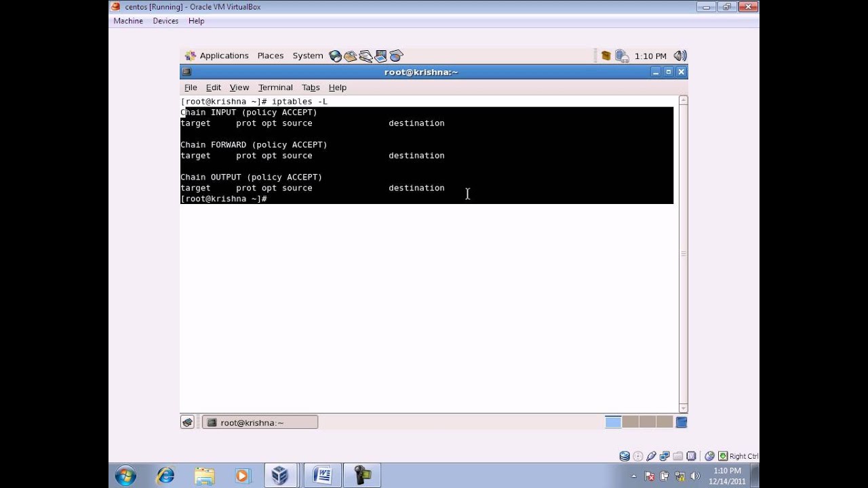Screen dimensions: 868x488
Task: Click terminal scrollbar down arrow
Action: [x=683, y=408]
